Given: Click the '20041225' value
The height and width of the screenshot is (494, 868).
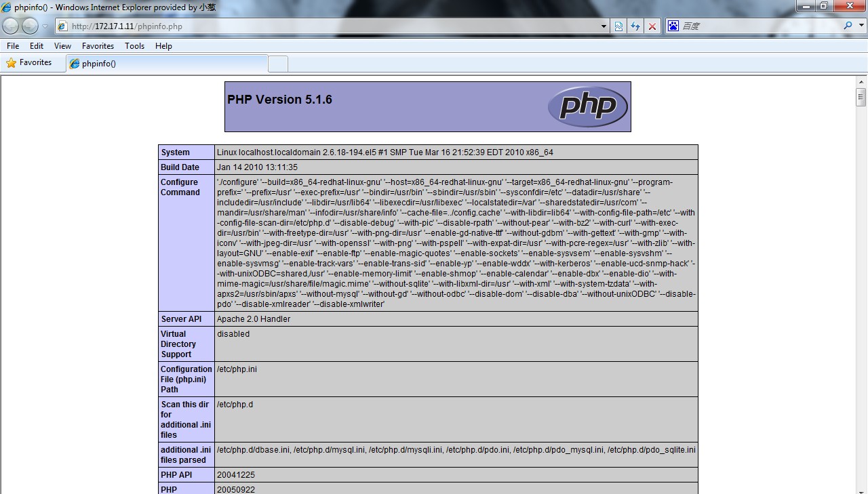Looking at the screenshot, I should coord(236,475).
